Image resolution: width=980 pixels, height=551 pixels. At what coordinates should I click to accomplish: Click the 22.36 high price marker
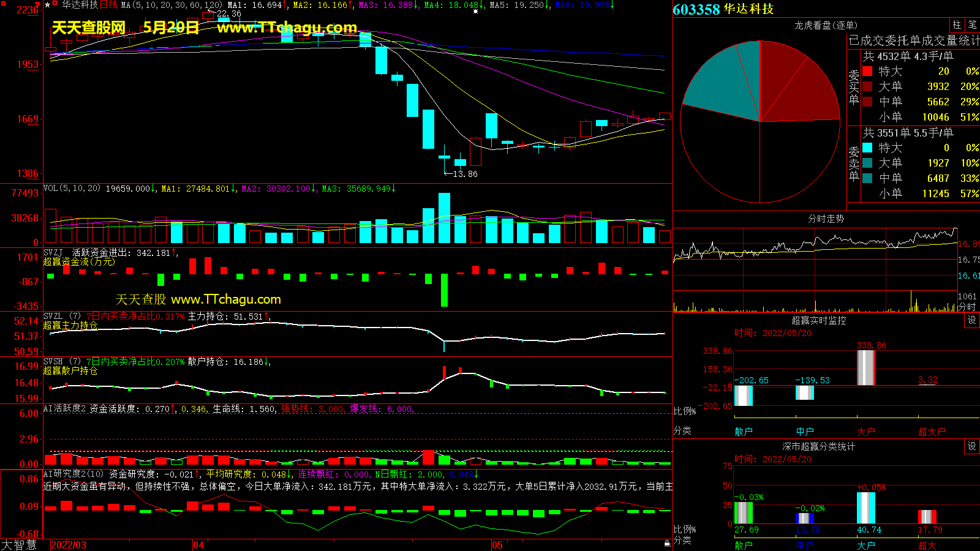[228, 14]
